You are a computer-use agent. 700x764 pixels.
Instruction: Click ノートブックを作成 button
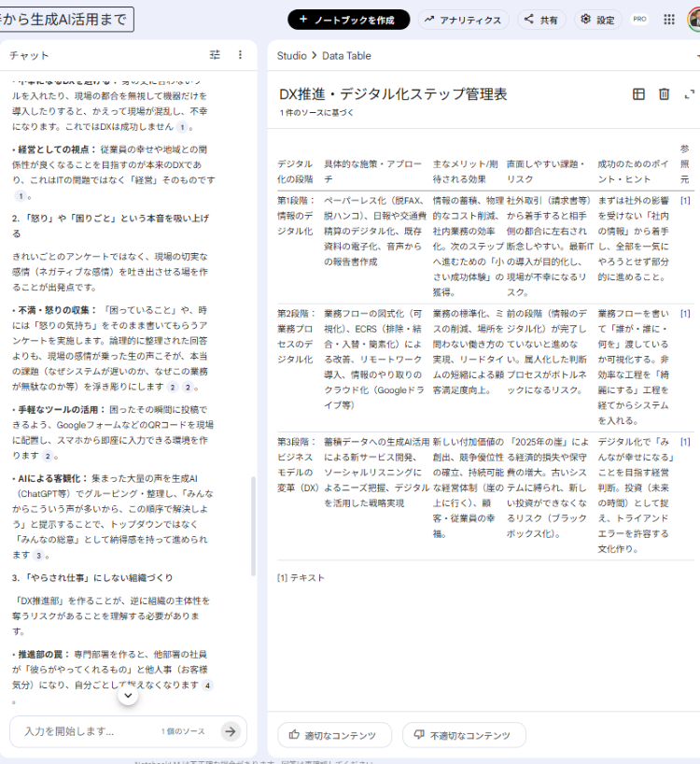pyautogui.click(x=348, y=20)
